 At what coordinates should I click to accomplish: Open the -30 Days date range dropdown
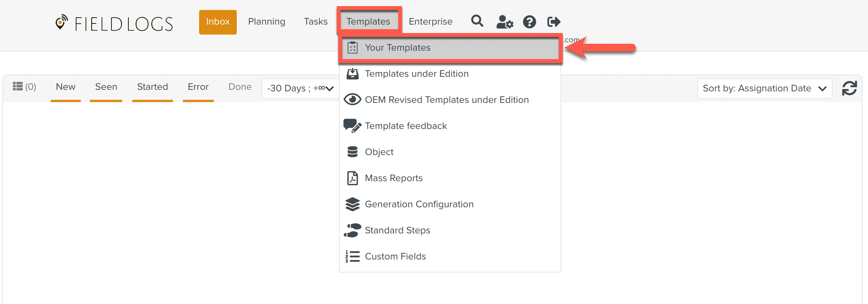[x=300, y=89]
